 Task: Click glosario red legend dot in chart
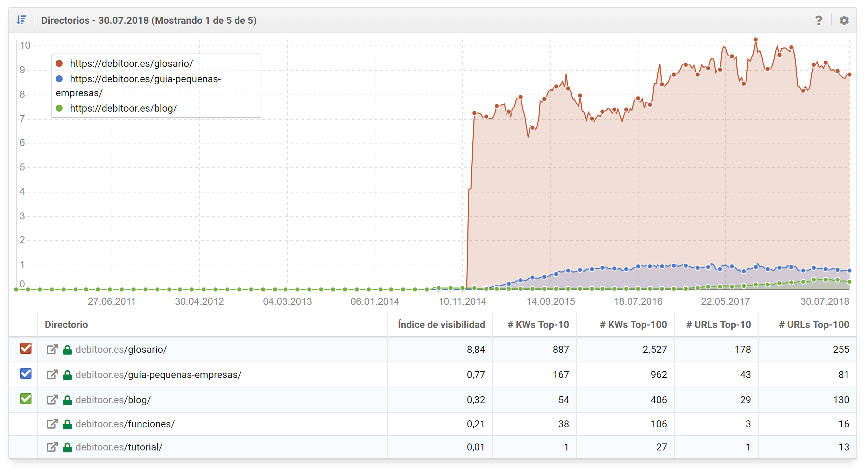59,63
